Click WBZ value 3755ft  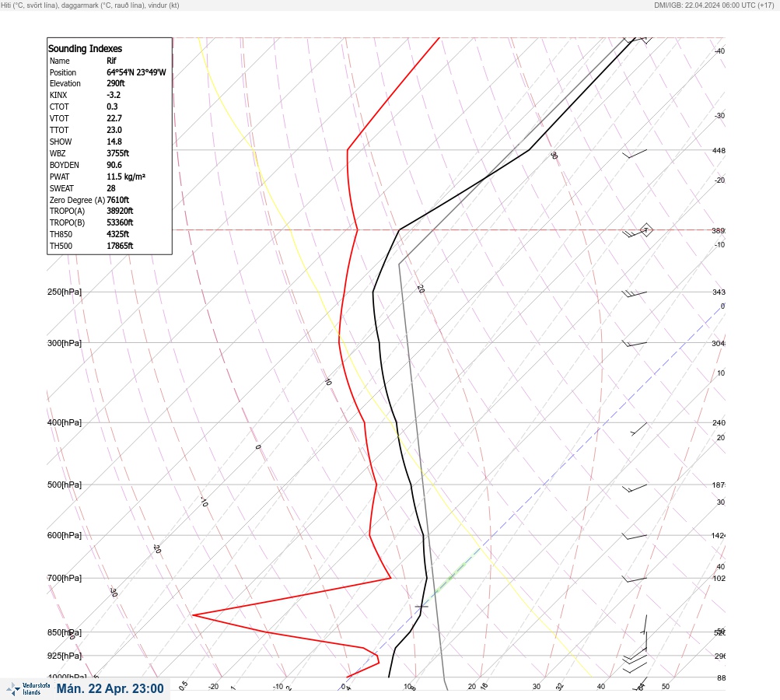pyautogui.click(x=118, y=153)
